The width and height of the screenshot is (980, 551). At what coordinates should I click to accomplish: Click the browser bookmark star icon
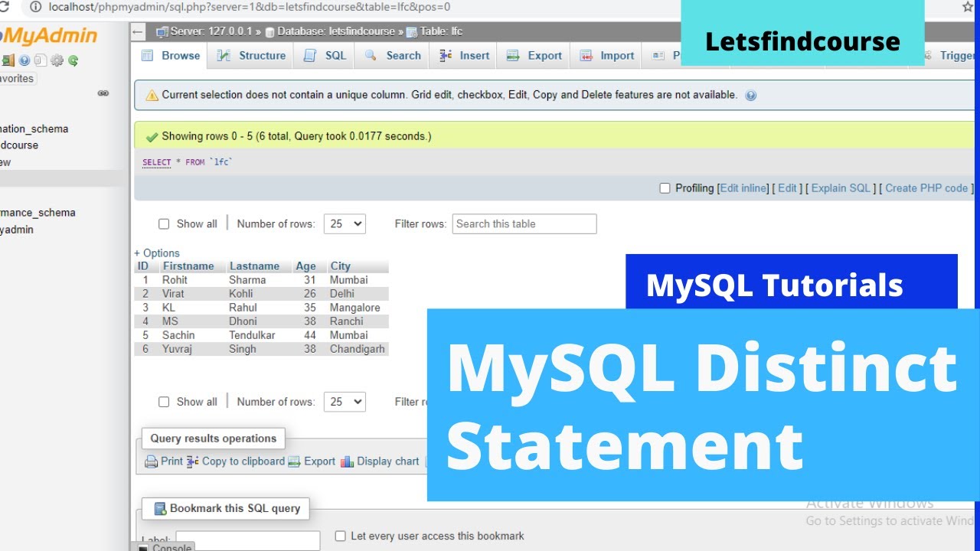point(968,7)
